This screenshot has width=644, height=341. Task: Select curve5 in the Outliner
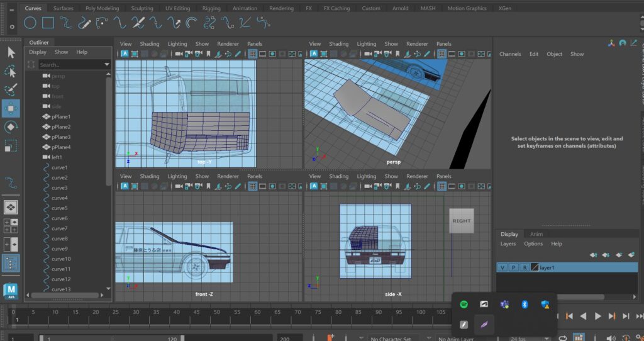59,208
